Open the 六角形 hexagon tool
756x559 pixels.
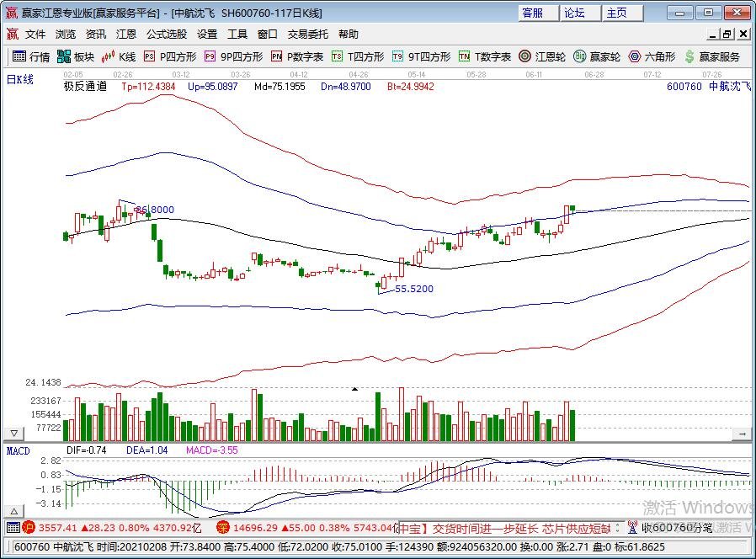pos(652,57)
